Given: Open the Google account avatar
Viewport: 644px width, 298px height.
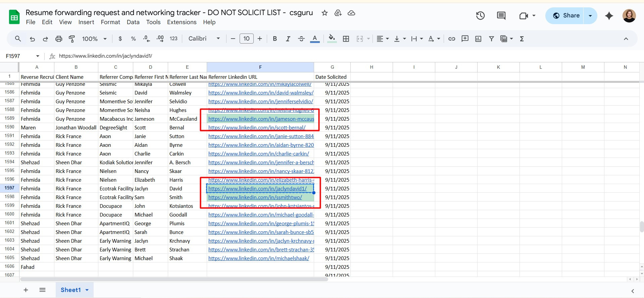Looking at the screenshot, I should 629,15.
